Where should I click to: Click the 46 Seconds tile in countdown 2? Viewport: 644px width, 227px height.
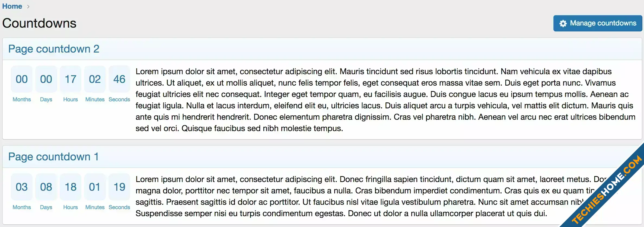(x=119, y=79)
